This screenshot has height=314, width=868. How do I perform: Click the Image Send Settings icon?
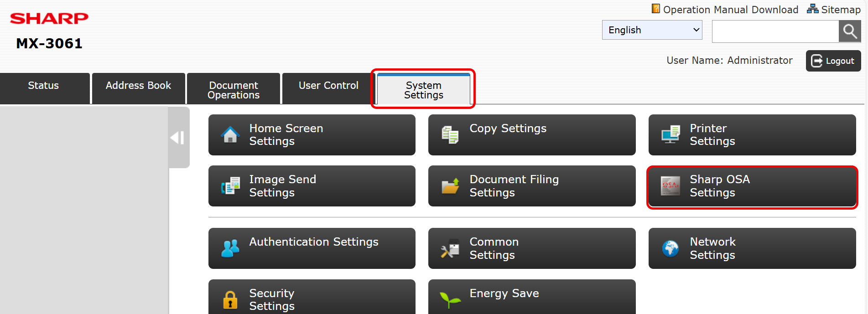[x=230, y=186]
